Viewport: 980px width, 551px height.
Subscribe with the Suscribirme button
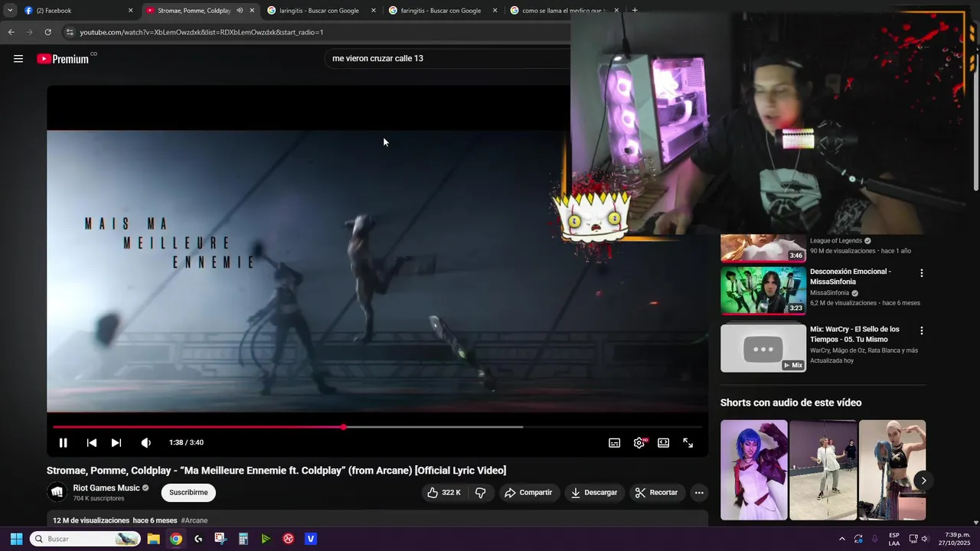(x=188, y=493)
